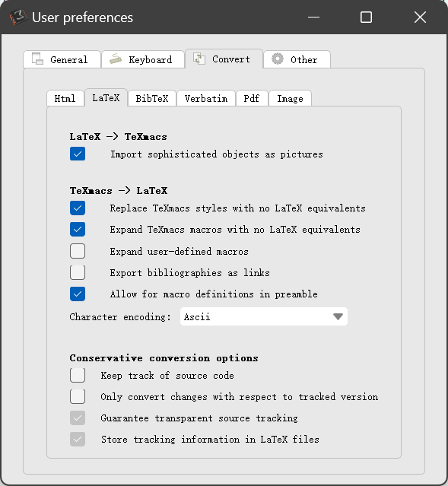Open the Character encoding dropdown arrow
Viewport: 448px width, 486px height.
[x=338, y=316]
